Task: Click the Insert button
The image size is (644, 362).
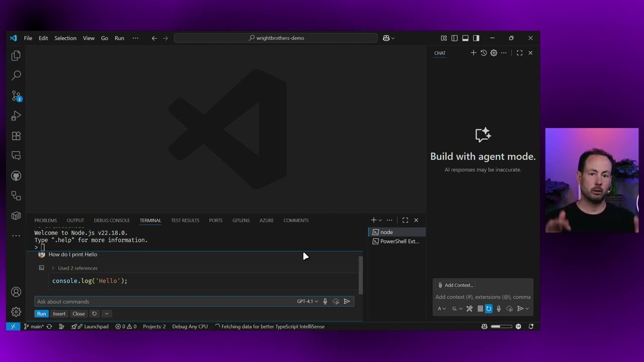Action: [x=59, y=314]
